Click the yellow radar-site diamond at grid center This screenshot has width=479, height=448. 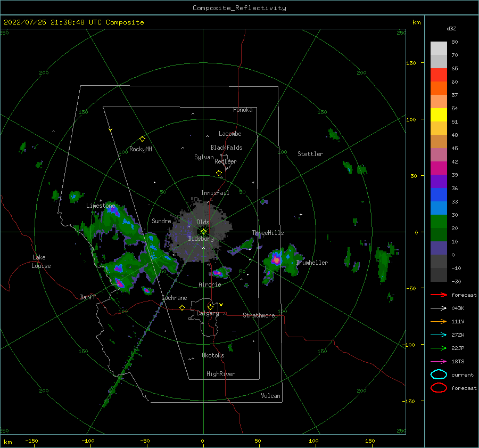click(x=203, y=232)
